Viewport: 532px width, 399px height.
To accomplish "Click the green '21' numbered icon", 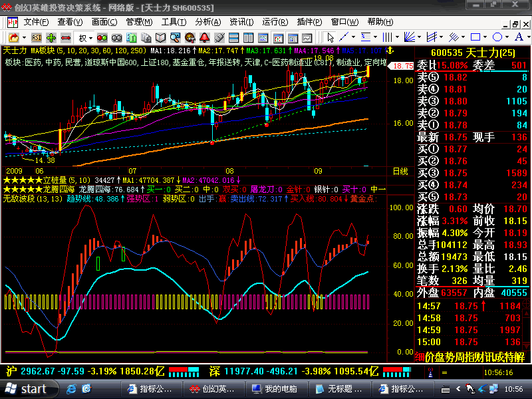I will [131, 37].
